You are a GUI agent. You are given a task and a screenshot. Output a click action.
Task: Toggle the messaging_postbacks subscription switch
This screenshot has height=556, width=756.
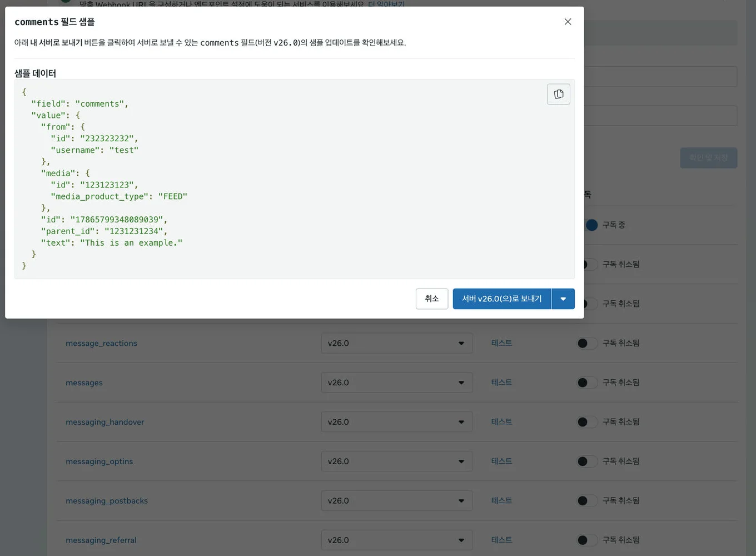tap(587, 500)
